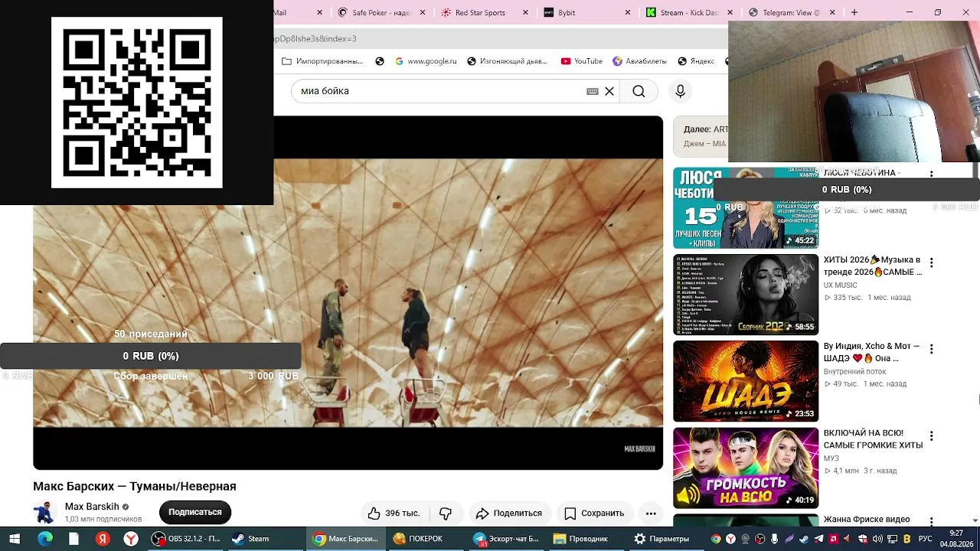Clear the YouTube search text with X

click(609, 91)
